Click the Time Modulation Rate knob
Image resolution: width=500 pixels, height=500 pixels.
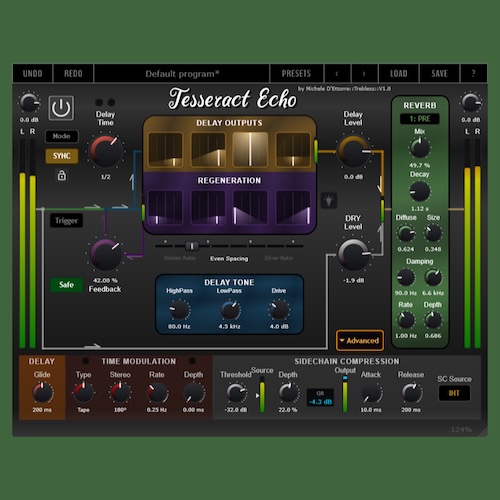157,393
